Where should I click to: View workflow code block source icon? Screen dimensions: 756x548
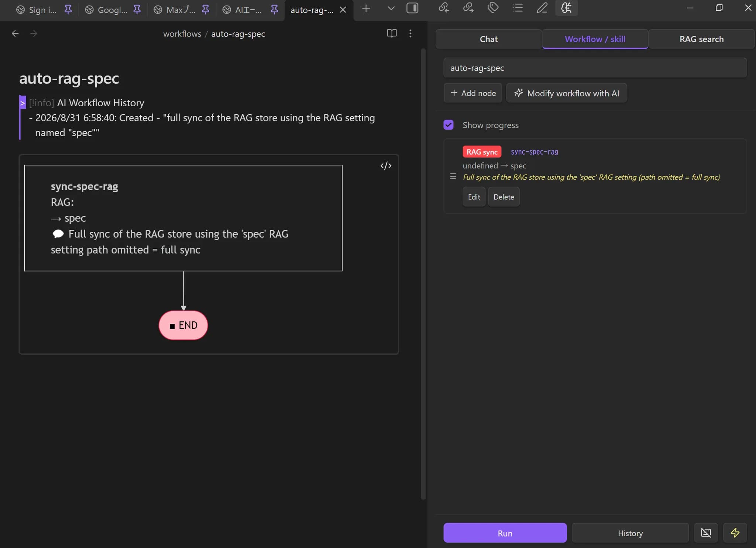386,166
